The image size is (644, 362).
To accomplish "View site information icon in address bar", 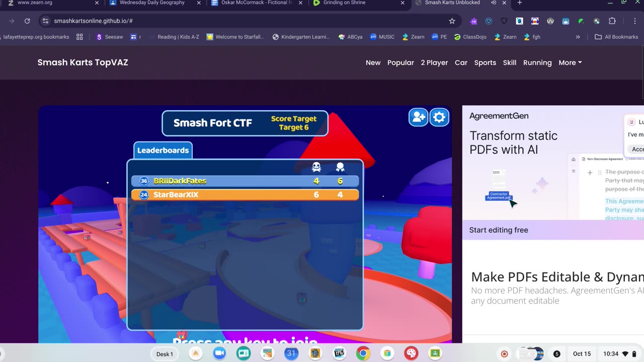I will pos(45,21).
